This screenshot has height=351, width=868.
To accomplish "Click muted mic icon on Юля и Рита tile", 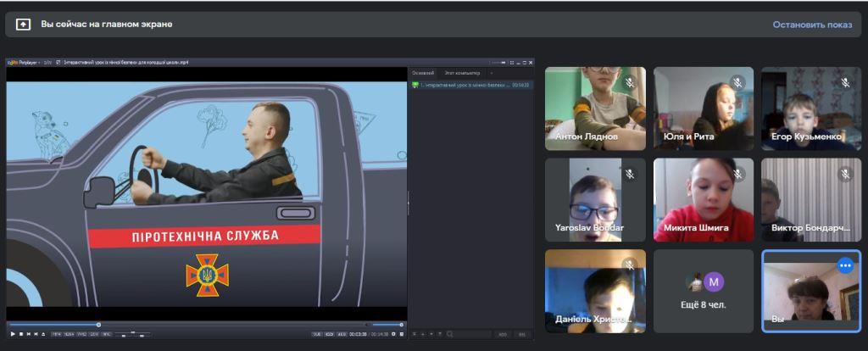I will 737,83.
